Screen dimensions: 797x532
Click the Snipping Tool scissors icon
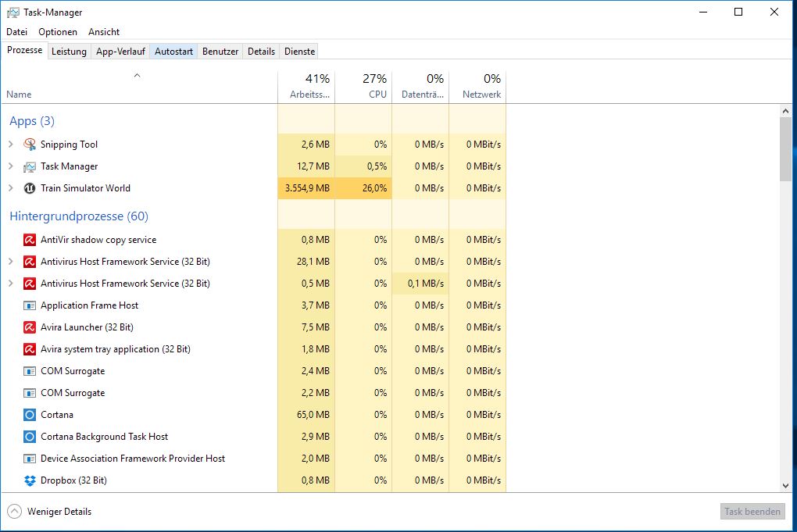point(30,145)
